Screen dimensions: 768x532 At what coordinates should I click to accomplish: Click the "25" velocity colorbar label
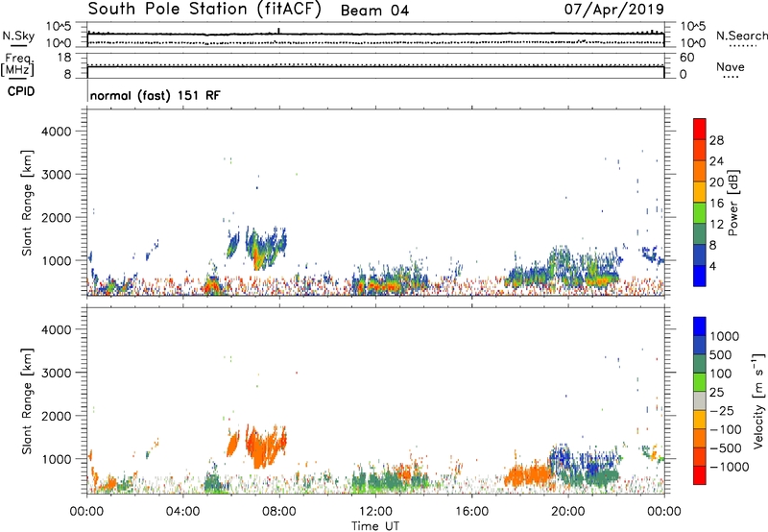coord(716,393)
